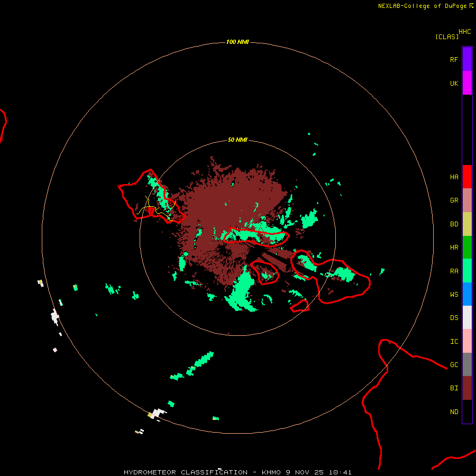Click the NEXLAB-College of DuPage credit text
476x476 pixels.
pyautogui.click(x=422, y=6)
